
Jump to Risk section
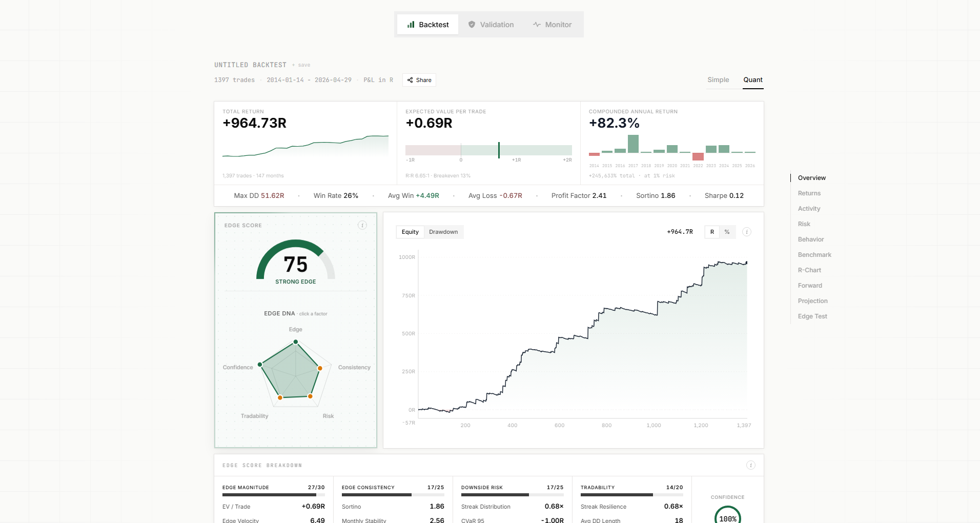pyautogui.click(x=804, y=224)
